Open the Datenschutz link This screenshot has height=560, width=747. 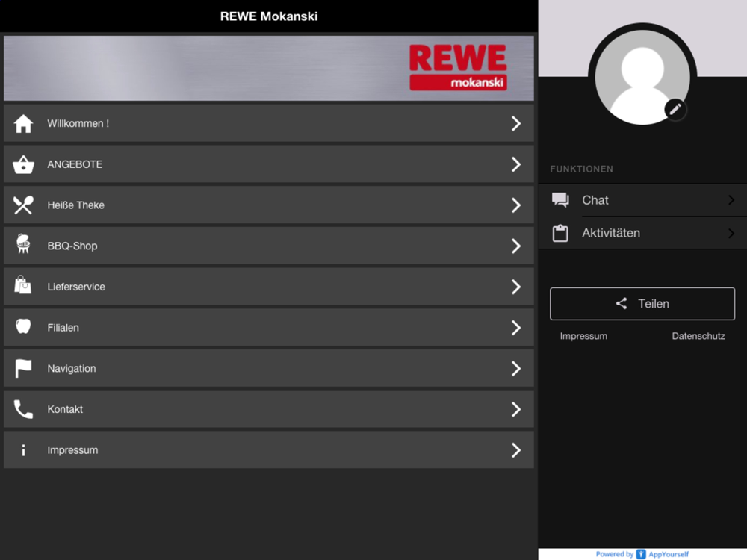[698, 336]
